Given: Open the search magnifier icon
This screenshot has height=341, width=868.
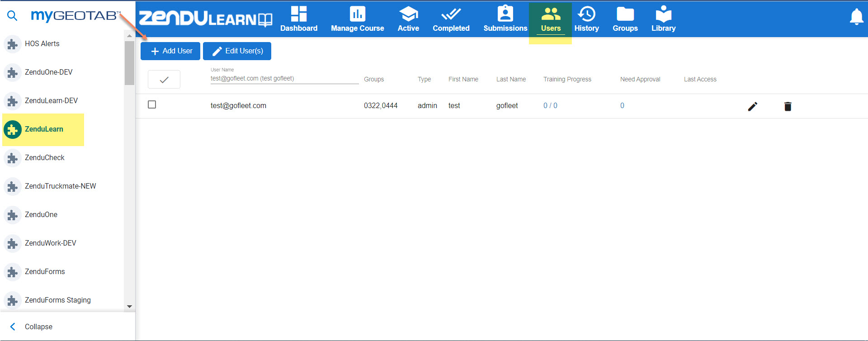Looking at the screenshot, I should point(12,16).
